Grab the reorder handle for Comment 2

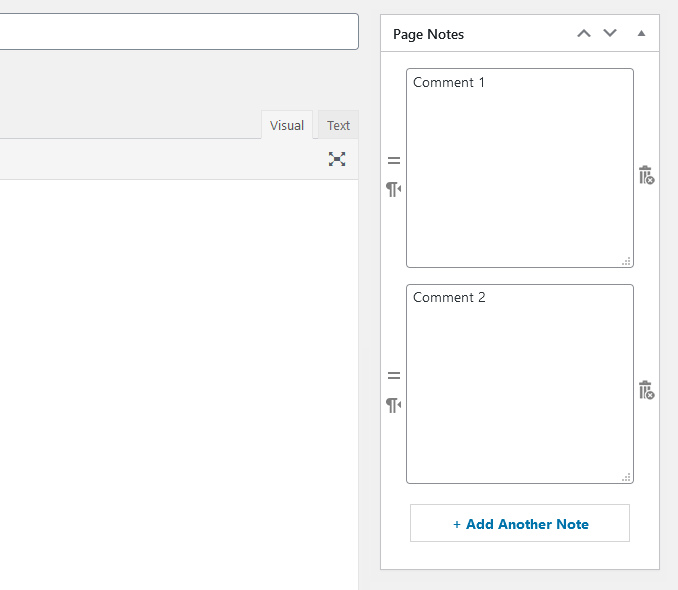point(394,375)
